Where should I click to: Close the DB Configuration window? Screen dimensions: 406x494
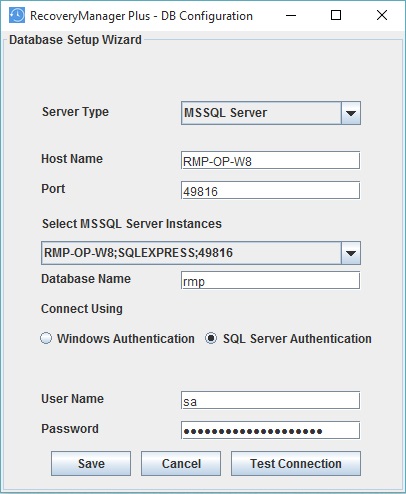pyautogui.click(x=382, y=15)
